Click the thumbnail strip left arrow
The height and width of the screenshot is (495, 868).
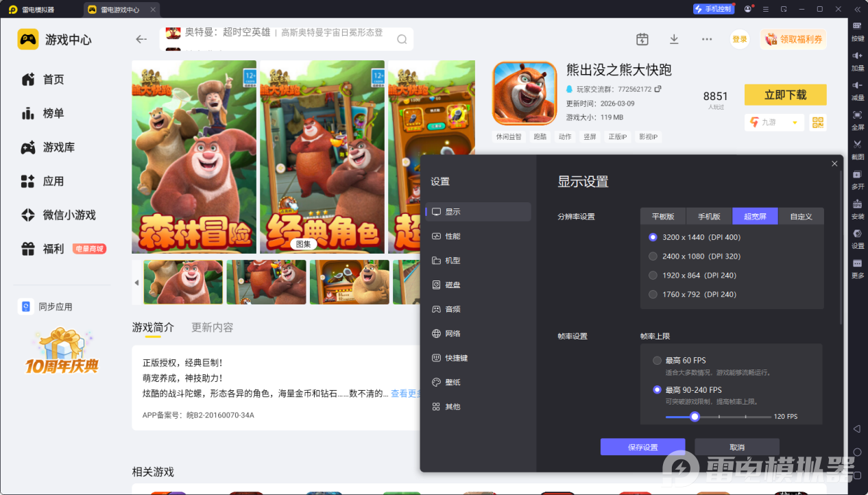coord(136,282)
